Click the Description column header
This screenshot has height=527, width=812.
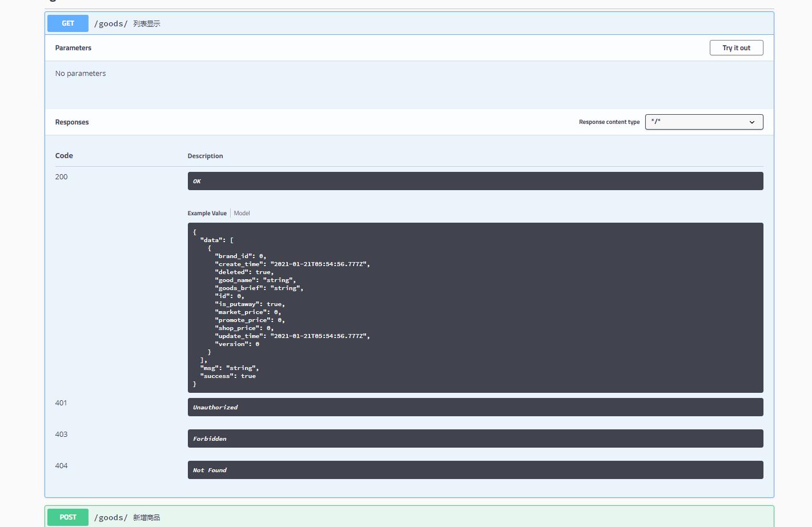pos(205,156)
